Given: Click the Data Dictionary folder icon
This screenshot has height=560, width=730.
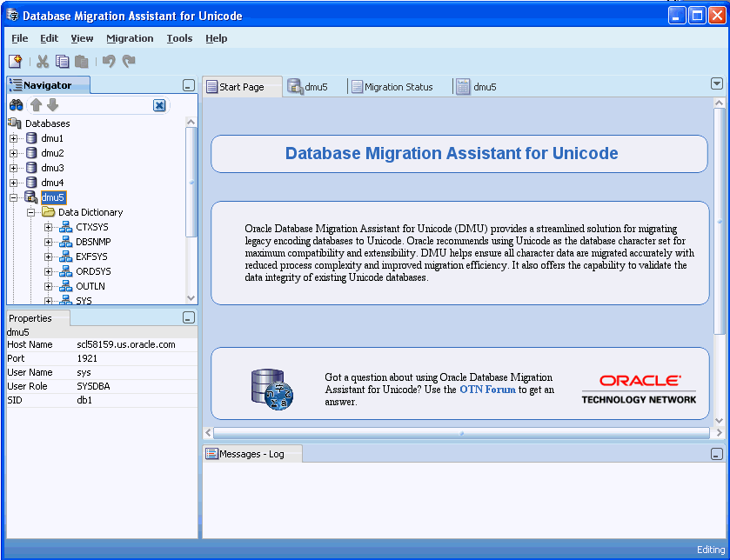Looking at the screenshot, I should tap(49, 212).
